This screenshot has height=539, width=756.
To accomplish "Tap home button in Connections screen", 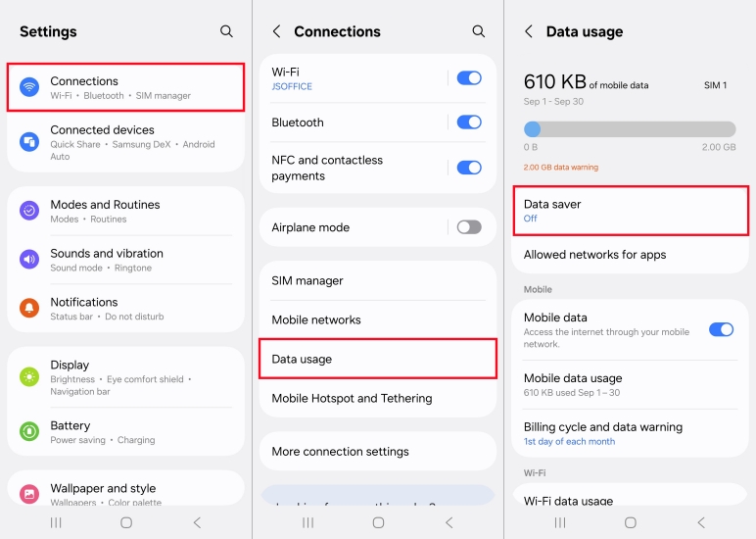I will [x=378, y=522].
